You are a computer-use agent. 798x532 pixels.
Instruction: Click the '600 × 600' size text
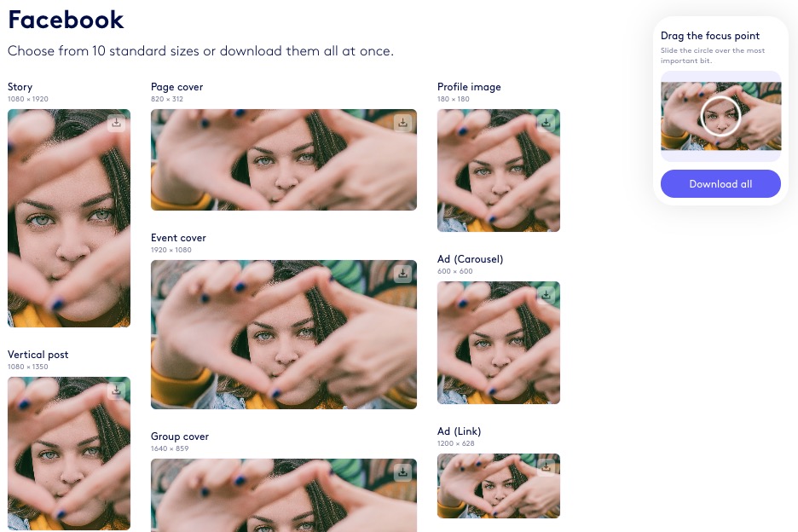tap(454, 271)
